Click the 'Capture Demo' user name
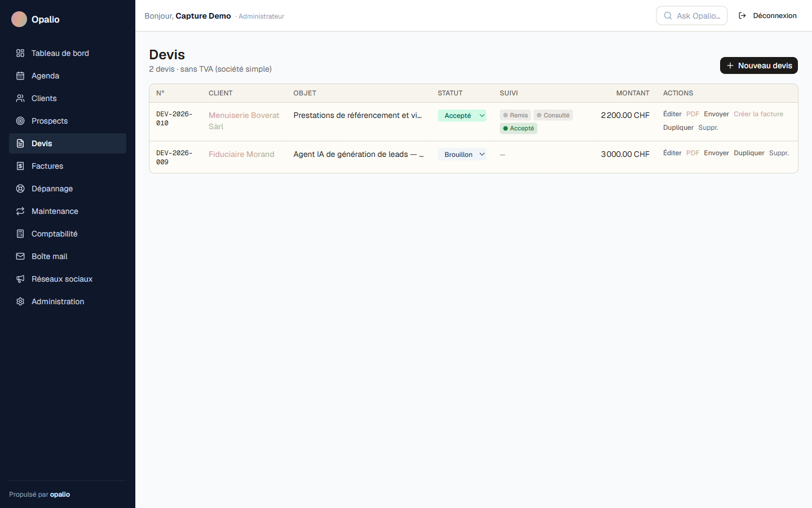812x508 pixels. click(x=203, y=16)
